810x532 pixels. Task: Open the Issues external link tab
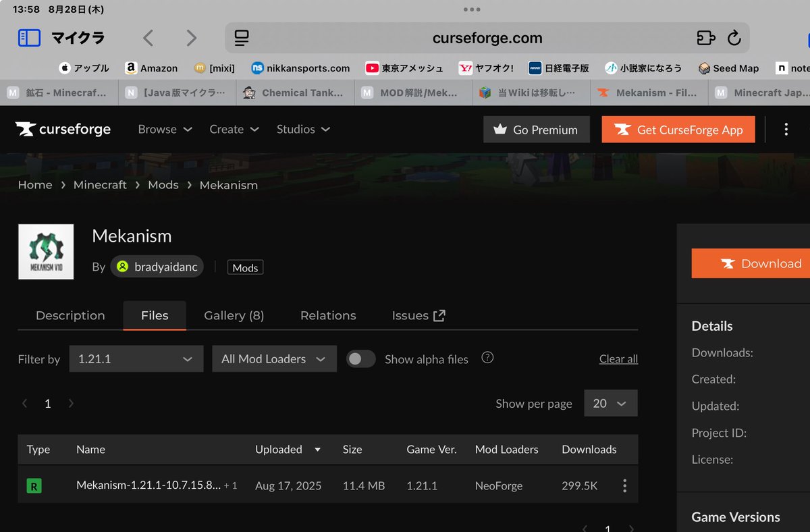click(418, 315)
